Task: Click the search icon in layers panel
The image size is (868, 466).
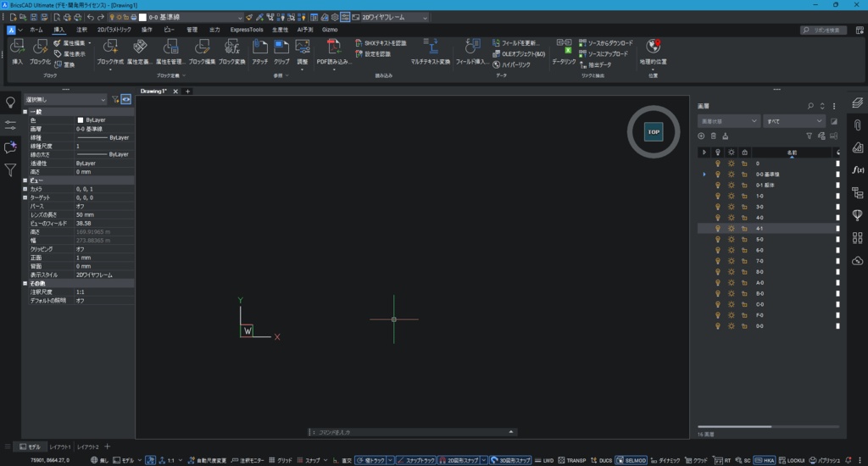Action: (810, 106)
